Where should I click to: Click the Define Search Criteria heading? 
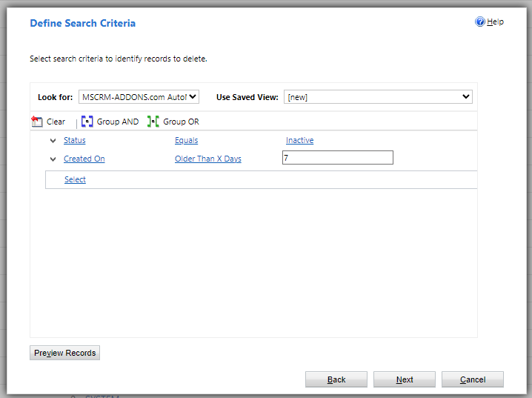83,23
